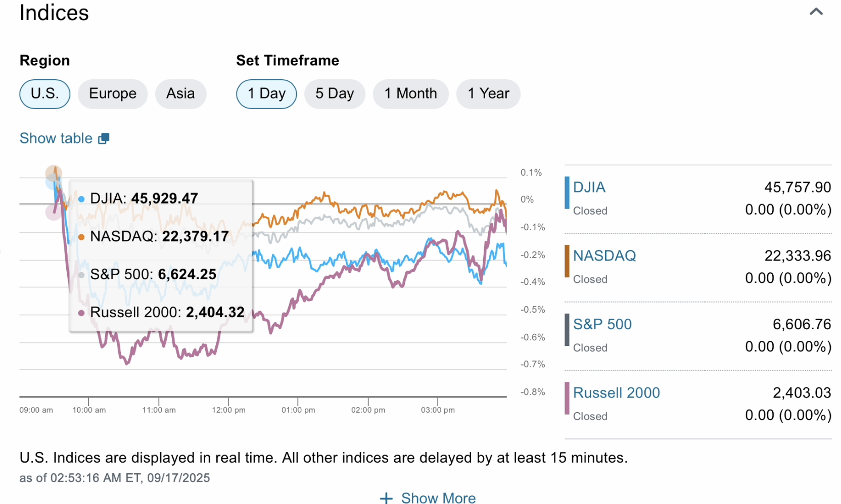Switch region to Asia
This screenshot has width=841, height=504.
pos(180,94)
